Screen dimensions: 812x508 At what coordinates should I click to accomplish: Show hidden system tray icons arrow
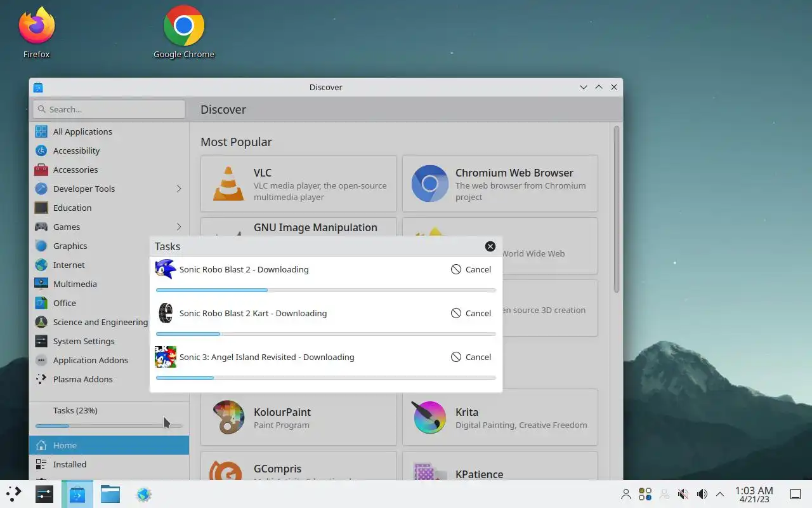coord(720,494)
